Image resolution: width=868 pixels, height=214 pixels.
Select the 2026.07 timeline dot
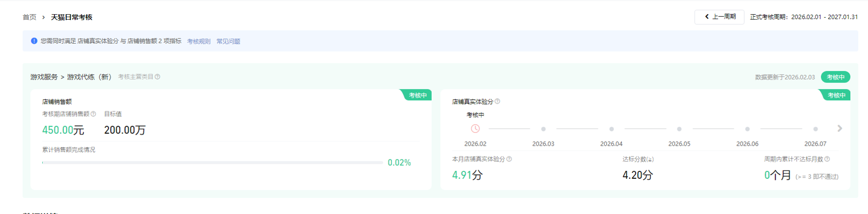point(815,129)
